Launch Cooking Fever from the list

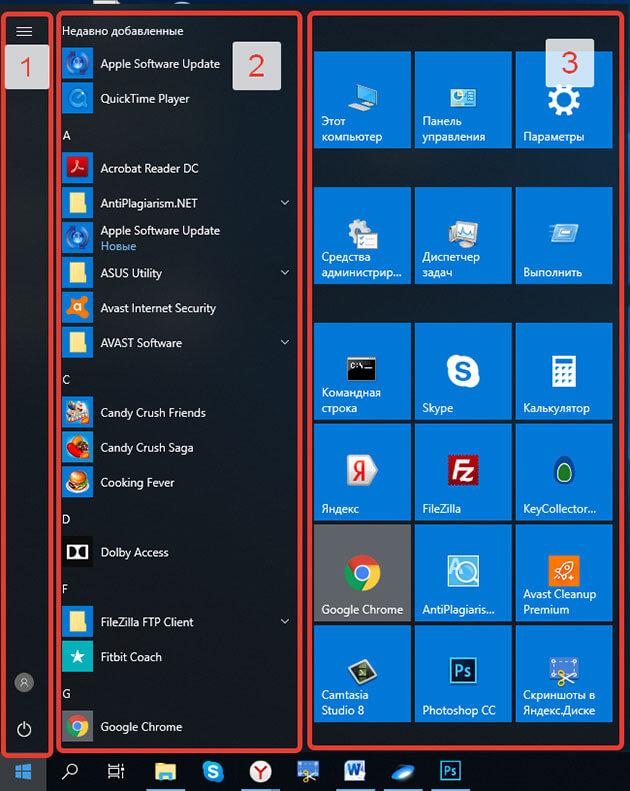pos(178,482)
